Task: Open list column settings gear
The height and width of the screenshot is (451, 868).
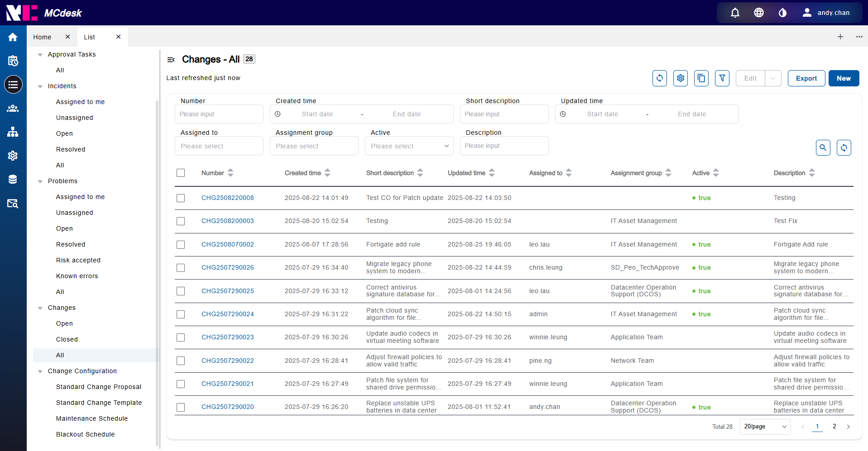Action: pyautogui.click(x=681, y=78)
